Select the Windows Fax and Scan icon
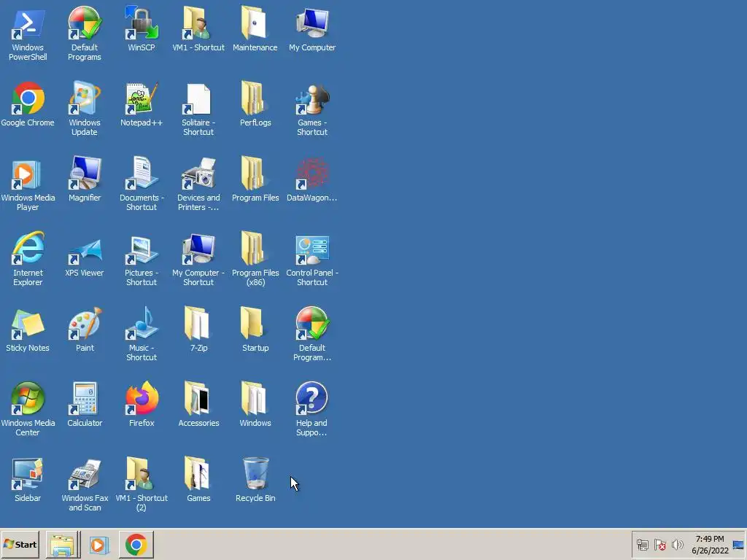This screenshot has height=560, width=747. tap(85, 475)
